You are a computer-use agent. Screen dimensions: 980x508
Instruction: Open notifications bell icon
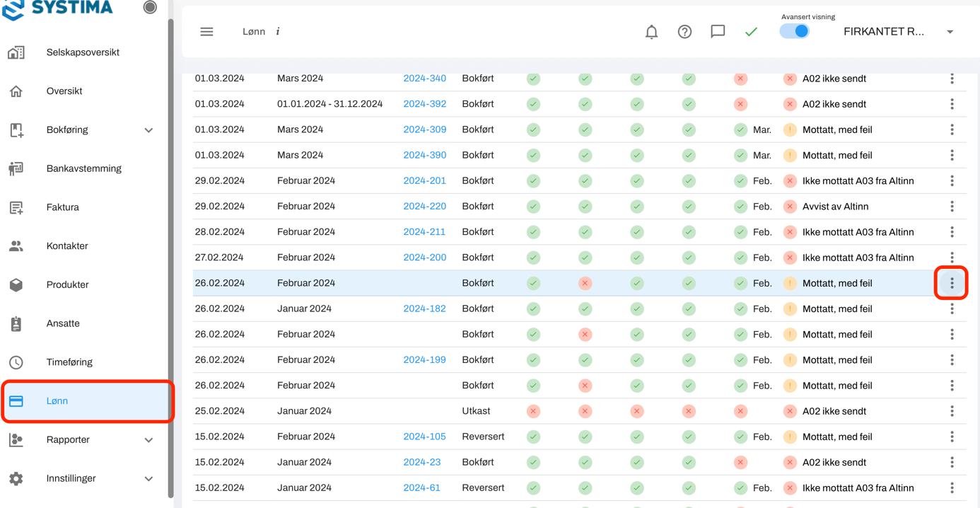651,32
